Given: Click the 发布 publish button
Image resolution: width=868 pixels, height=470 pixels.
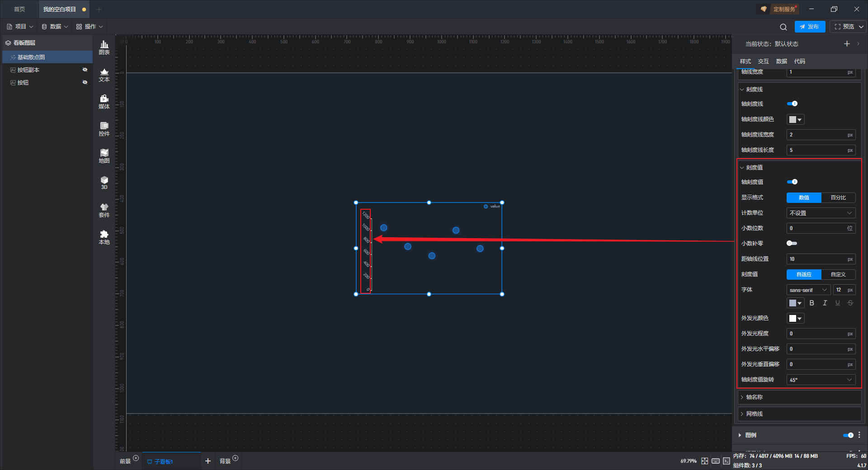Looking at the screenshot, I should coord(810,27).
